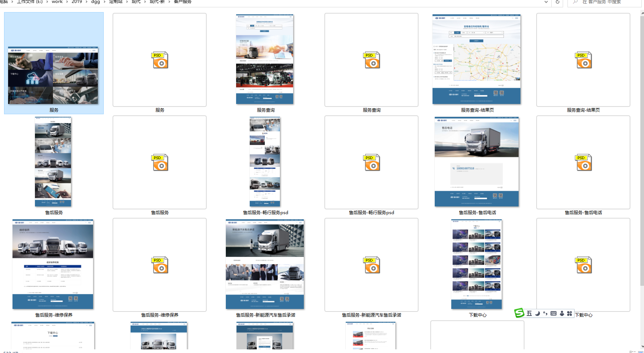Expand the address bar history dropdown
Image resolution: width=644 pixels, height=353 pixels.
546,2
